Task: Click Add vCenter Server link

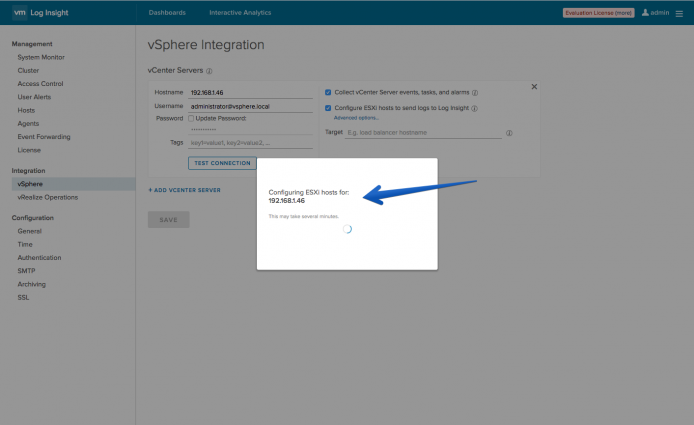Action: 185,190
